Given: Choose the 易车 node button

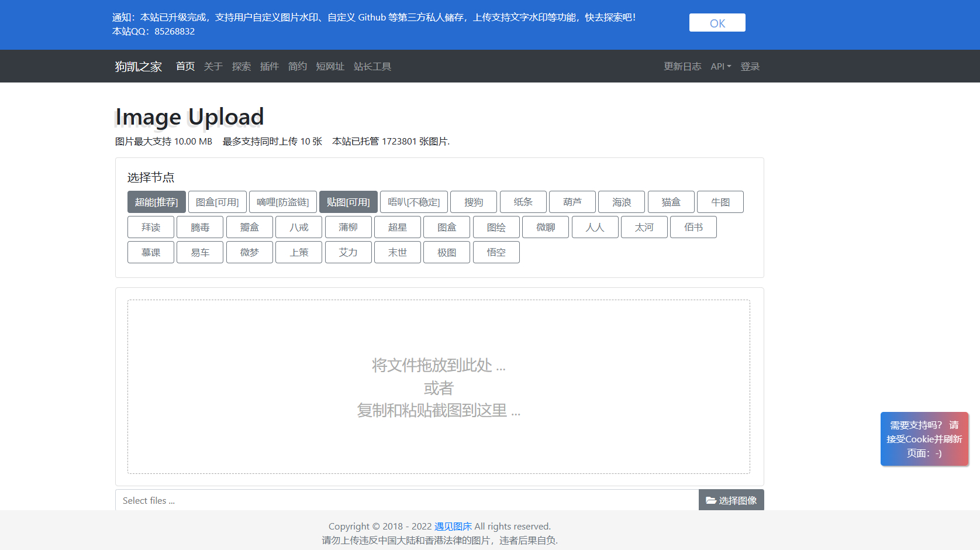Looking at the screenshot, I should (200, 252).
